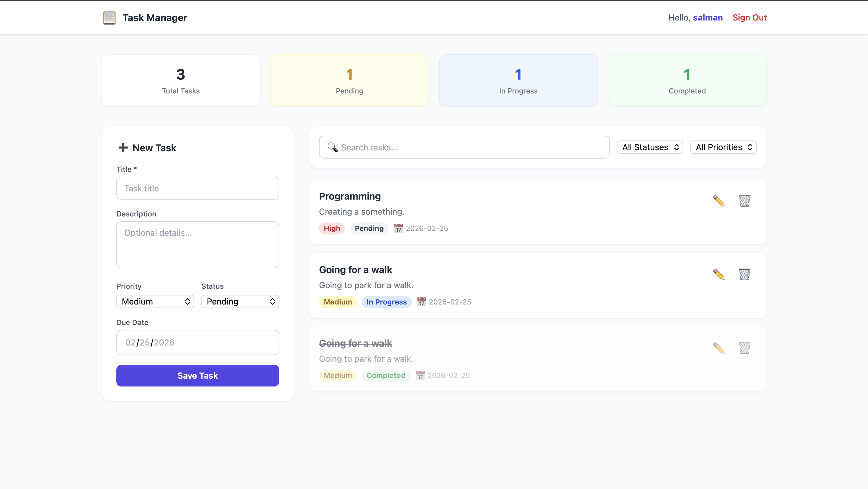Viewport: 868px width, 489px height.
Task: Focus the Description textarea
Action: coord(197,245)
